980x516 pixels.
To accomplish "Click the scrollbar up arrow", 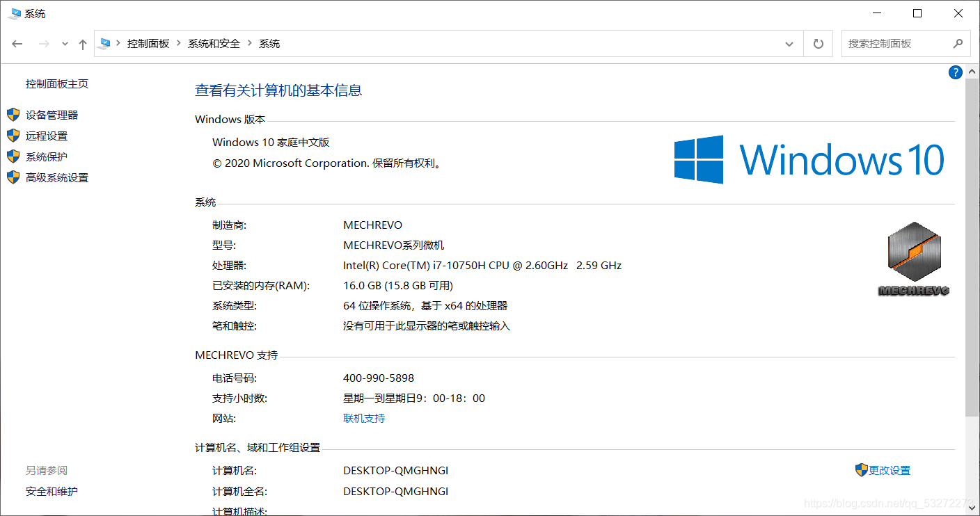I will (972, 71).
